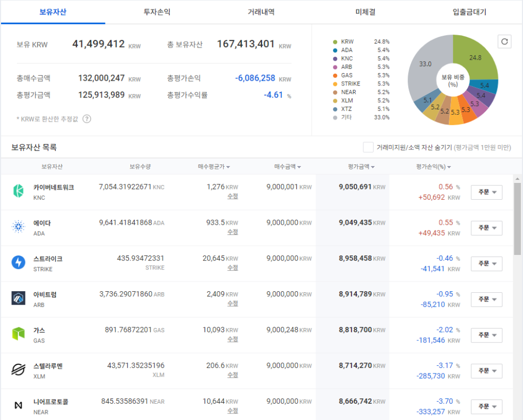Click total loss value -6,086,258
This screenshot has height=420, width=523.
(255, 78)
